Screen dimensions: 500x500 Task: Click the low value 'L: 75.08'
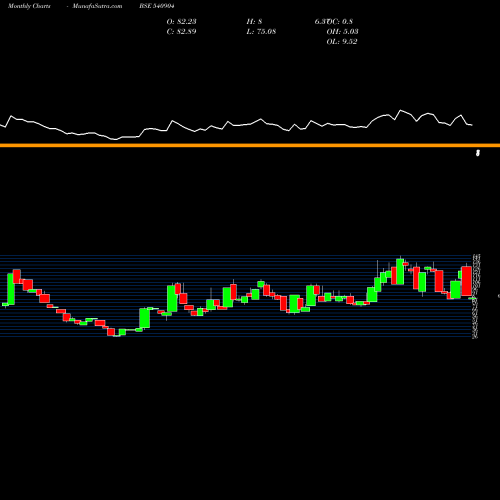[x=261, y=32]
